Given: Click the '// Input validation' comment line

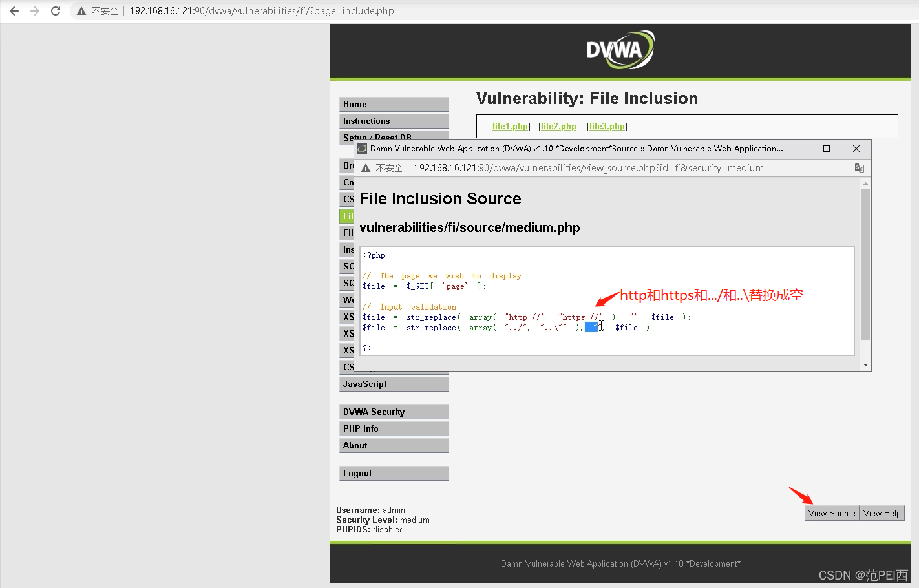Looking at the screenshot, I should 410,307.
